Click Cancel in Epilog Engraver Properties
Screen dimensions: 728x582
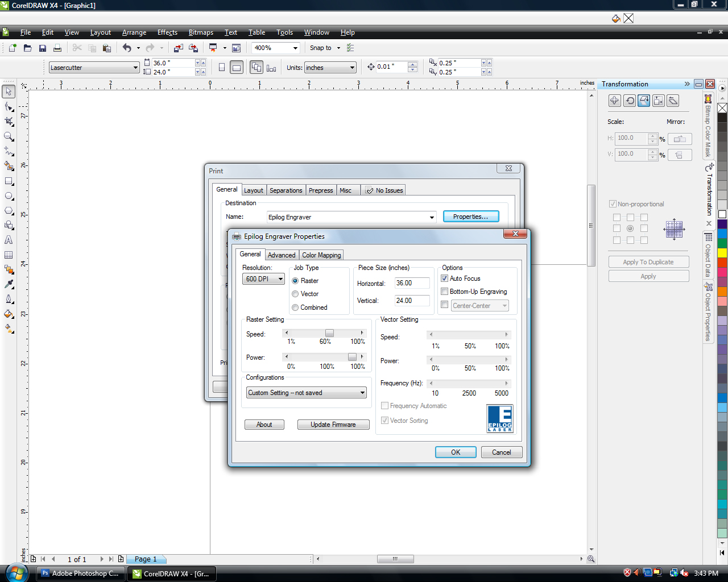point(502,452)
